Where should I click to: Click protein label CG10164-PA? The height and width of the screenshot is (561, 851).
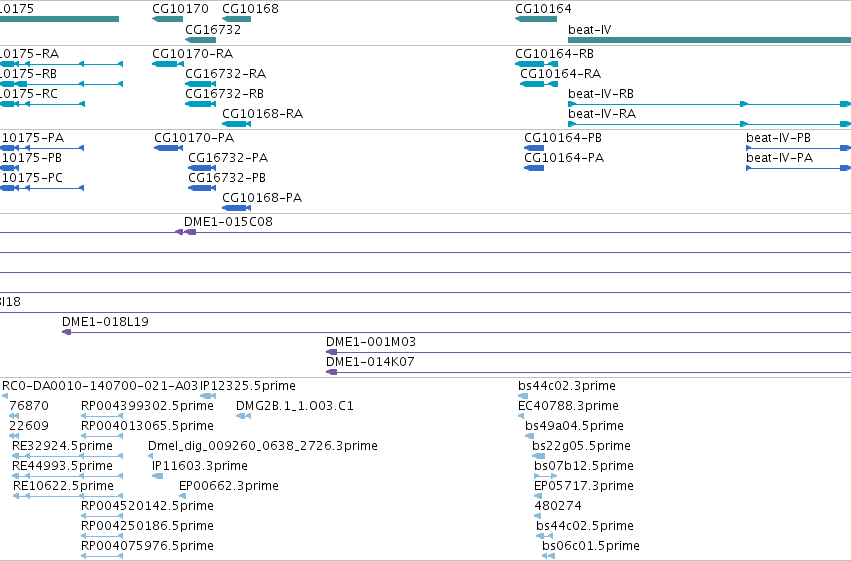pyautogui.click(x=564, y=158)
